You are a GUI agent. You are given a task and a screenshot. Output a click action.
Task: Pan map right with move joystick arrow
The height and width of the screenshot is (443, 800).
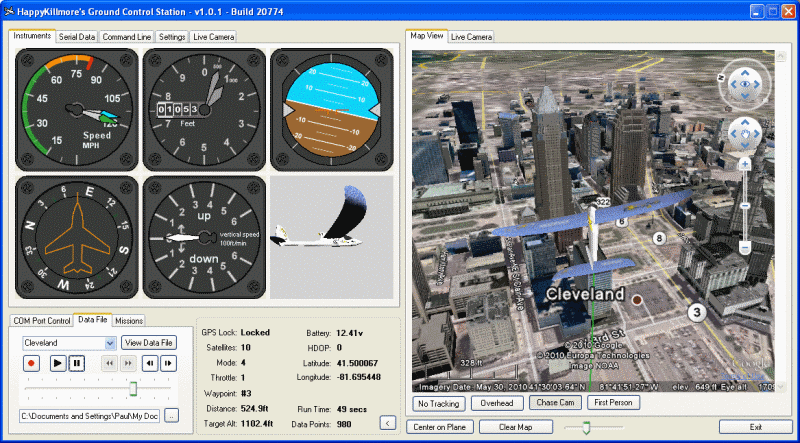point(756,134)
